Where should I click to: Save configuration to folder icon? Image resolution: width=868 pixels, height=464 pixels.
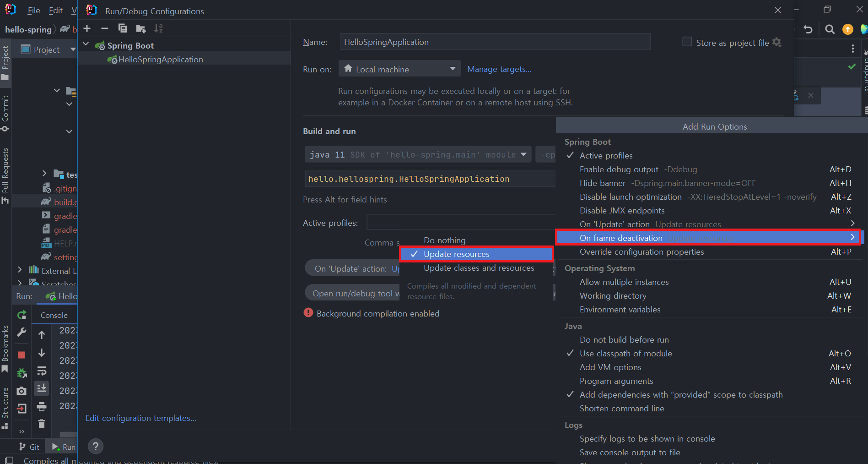(x=141, y=28)
